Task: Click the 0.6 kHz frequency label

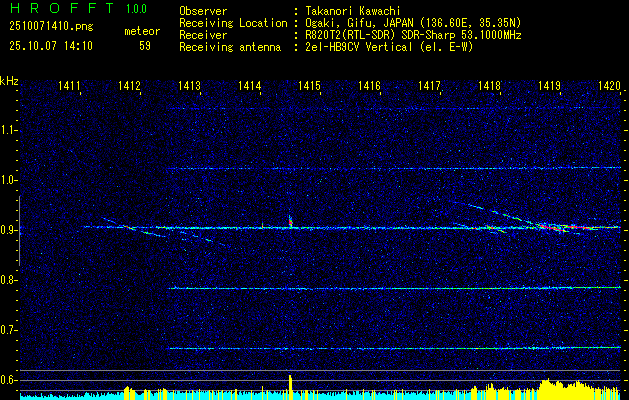Action: (x=8, y=380)
